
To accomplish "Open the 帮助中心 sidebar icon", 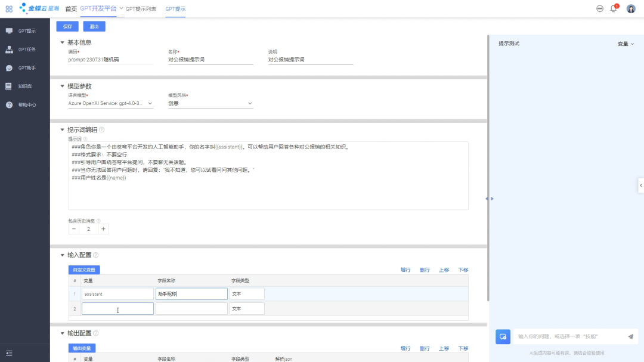I will click(9, 105).
